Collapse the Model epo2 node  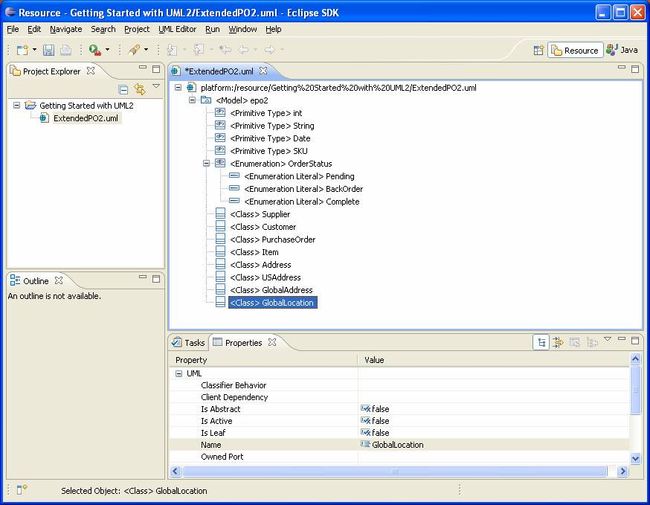pos(192,100)
